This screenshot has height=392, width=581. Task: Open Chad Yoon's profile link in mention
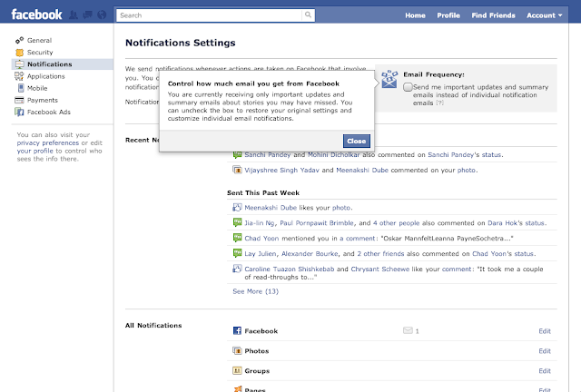point(261,239)
